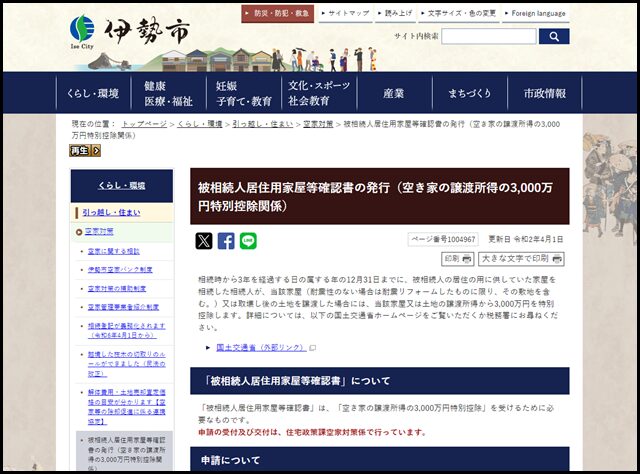This screenshot has width=640, height=474.
Task: Select Foreign language option
Action: click(536, 13)
